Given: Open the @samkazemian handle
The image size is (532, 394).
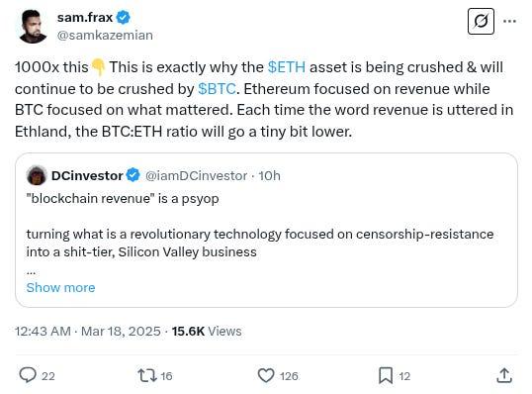Looking at the screenshot, I should point(105,36).
